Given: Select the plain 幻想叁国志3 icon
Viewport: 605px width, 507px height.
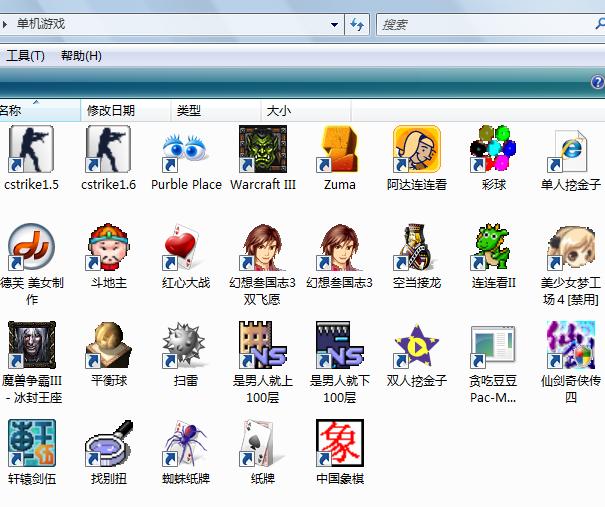Looking at the screenshot, I should (340, 247).
